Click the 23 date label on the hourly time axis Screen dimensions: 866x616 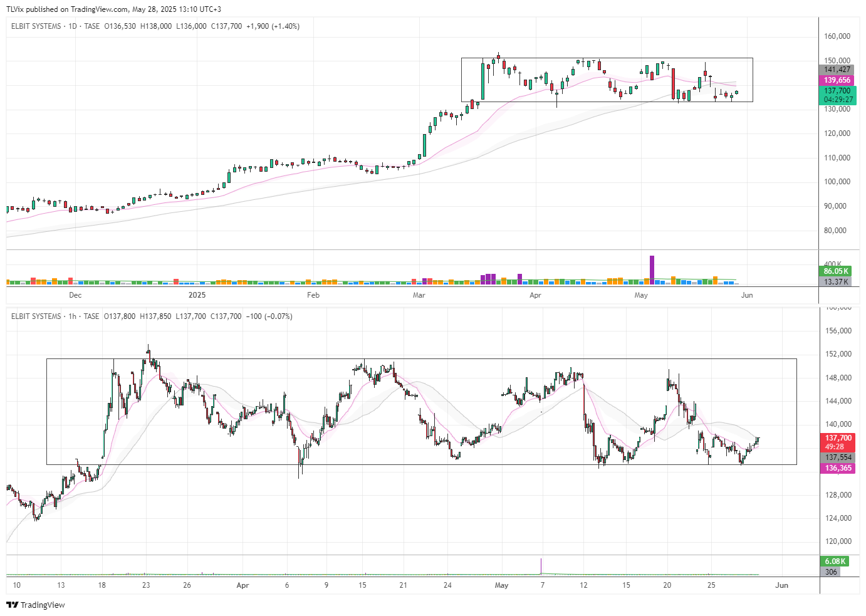[x=146, y=585]
